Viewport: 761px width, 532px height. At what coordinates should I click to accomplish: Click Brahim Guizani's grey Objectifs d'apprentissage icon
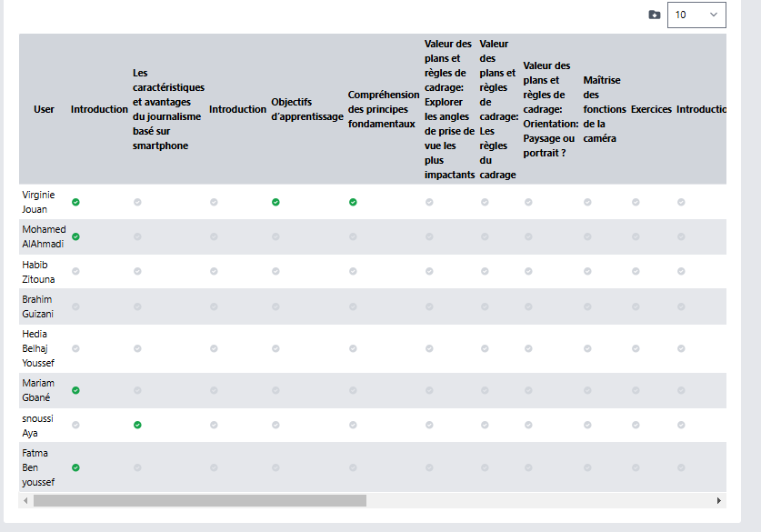tap(275, 306)
